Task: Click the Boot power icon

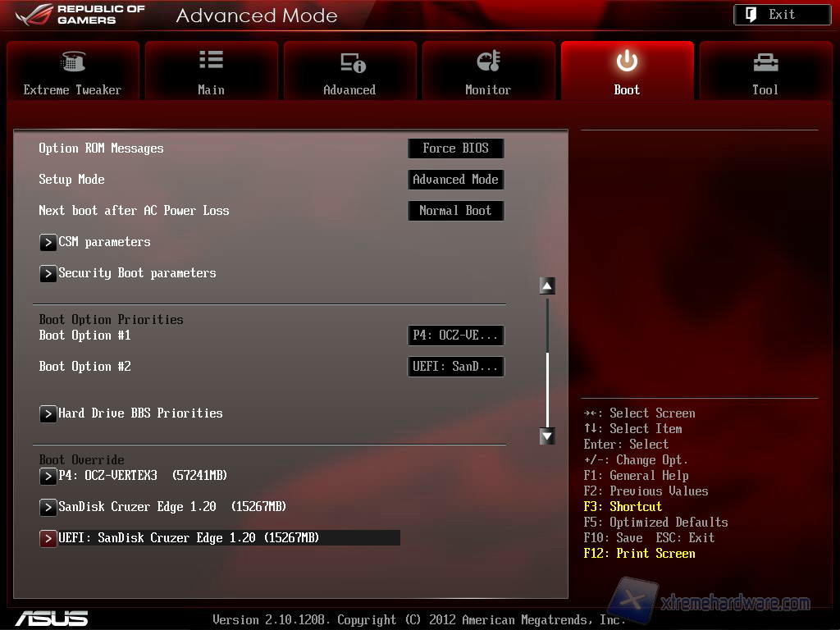Action: [x=627, y=62]
